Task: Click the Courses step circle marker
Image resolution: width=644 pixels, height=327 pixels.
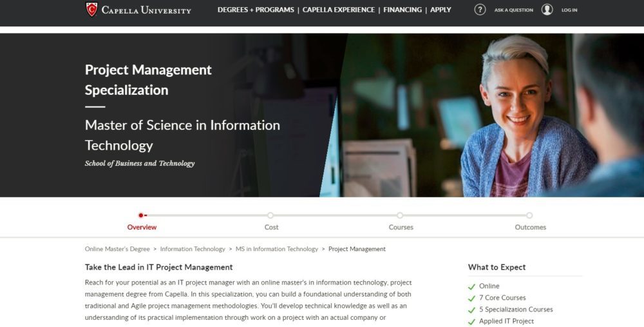Action: tap(400, 215)
